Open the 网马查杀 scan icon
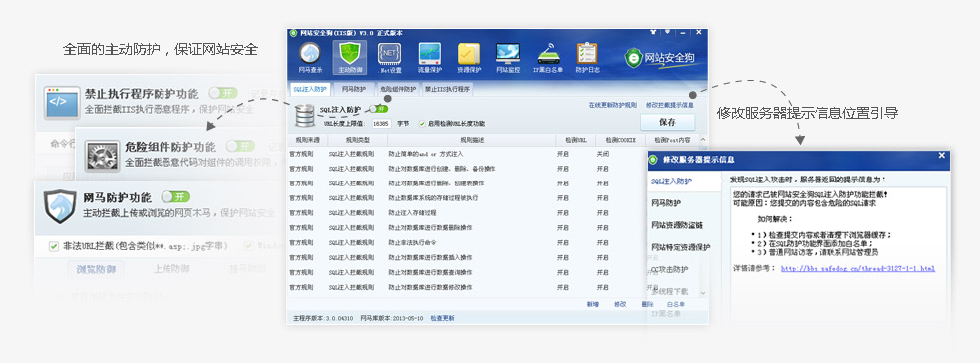 pyautogui.click(x=311, y=53)
